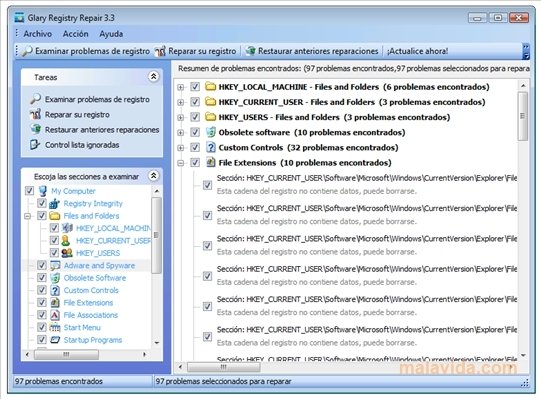Click the Startup Programs icon
This screenshot has height=399, width=541.
click(55, 340)
